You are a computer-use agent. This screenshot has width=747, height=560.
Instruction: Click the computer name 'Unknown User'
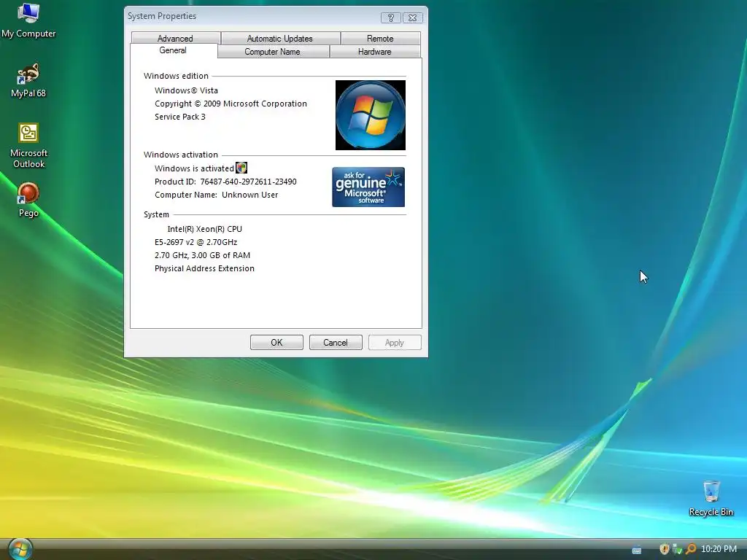(x=249, y=195)
